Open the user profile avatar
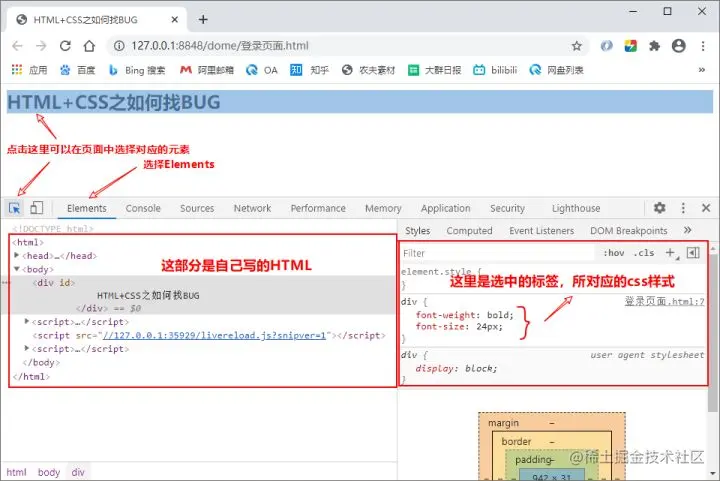 (678, 46)
